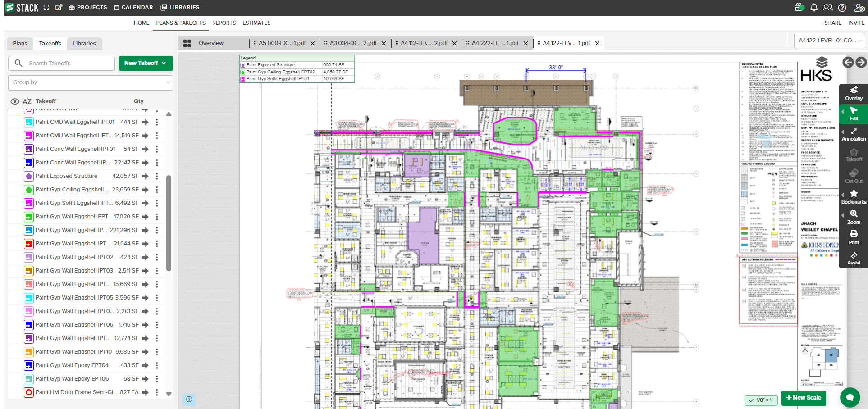Select the Zoom tool
Image resolution: width=868 pixels, height=409 pixels.
point(854,217)
